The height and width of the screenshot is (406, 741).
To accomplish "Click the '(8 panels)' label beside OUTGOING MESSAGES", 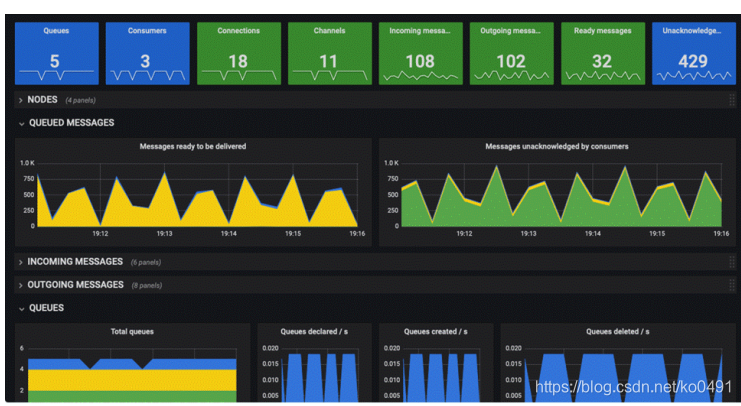I will [146, 285].
